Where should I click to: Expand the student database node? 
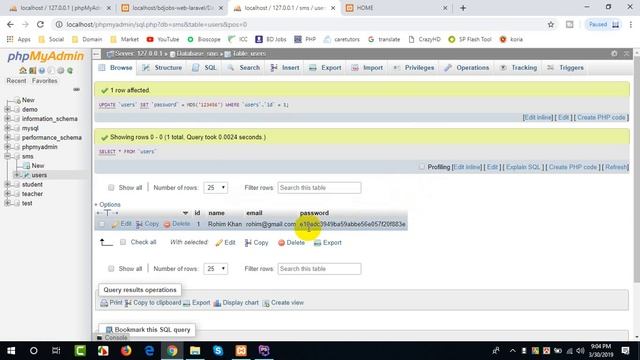point(7,184)
